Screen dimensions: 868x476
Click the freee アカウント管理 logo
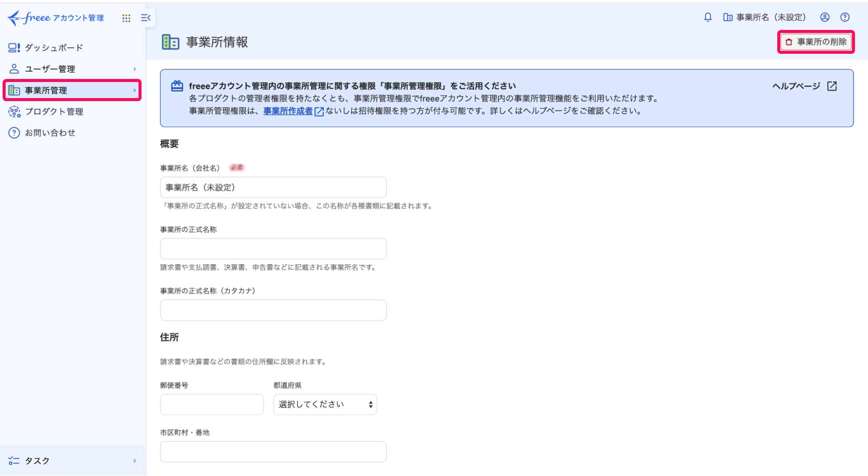[x=56, y=18]
